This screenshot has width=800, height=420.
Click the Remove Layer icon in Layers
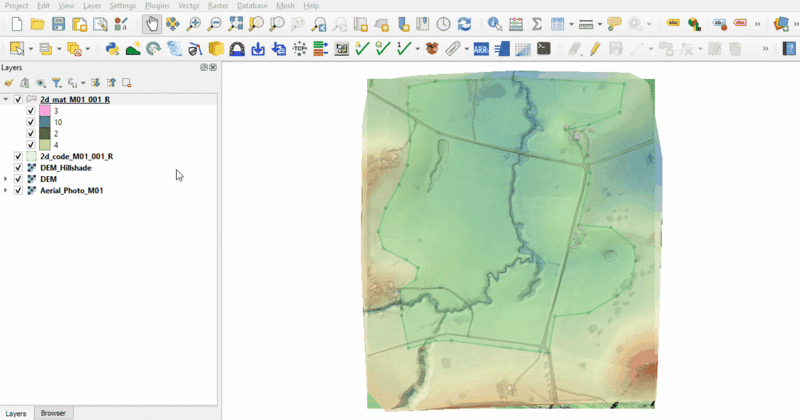127,83
